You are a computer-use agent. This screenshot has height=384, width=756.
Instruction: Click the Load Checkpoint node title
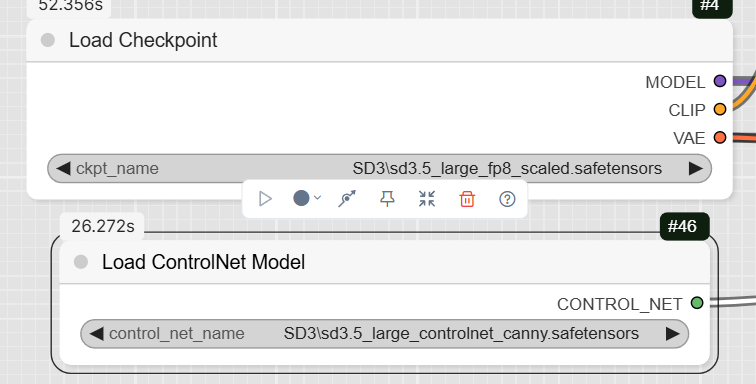[143, 40]
